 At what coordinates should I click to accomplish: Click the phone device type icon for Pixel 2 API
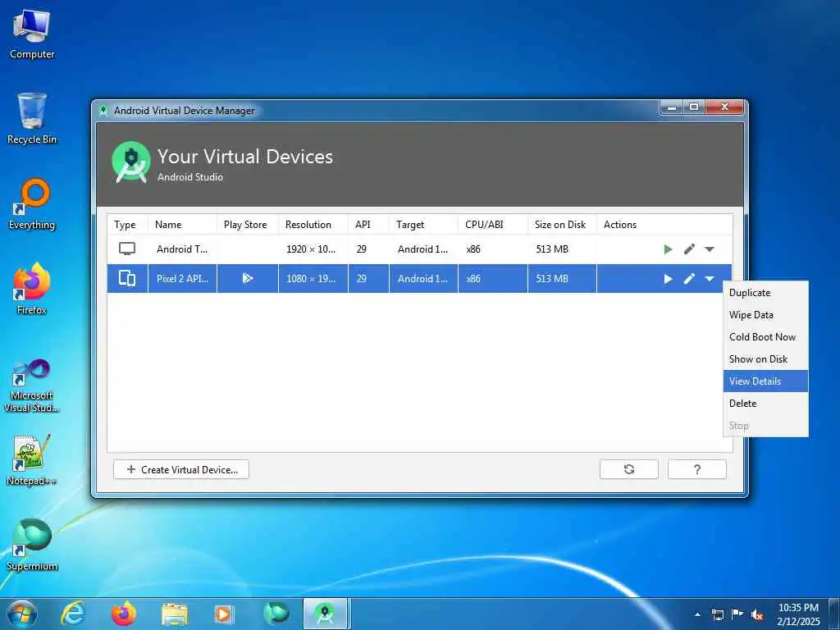coord(127,278)
